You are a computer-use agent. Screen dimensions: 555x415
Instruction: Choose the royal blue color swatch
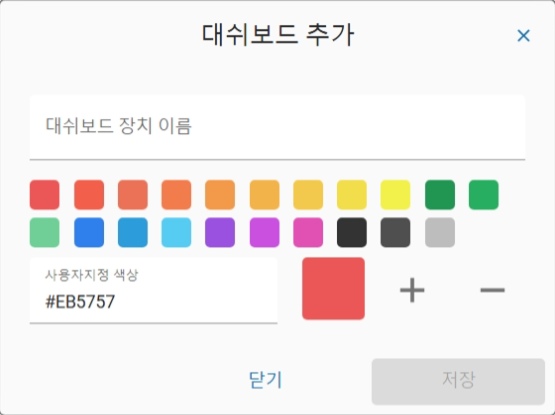pos(89,232)
